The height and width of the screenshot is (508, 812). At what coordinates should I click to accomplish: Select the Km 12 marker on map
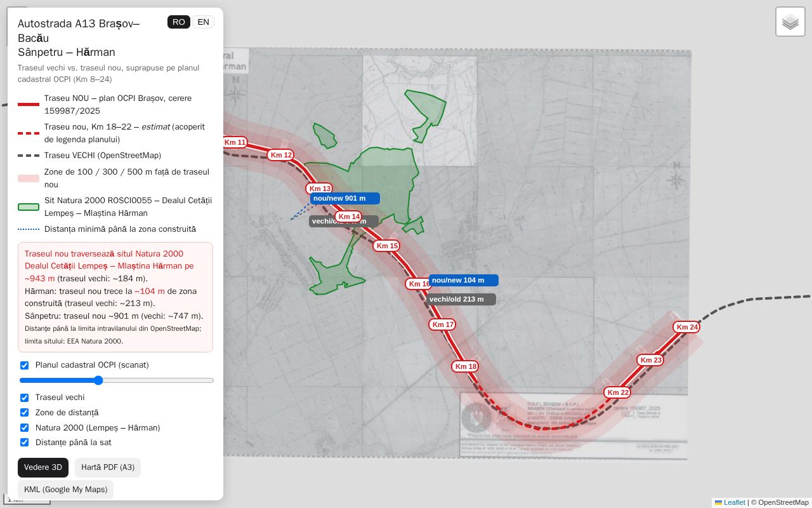pos(280,155)
